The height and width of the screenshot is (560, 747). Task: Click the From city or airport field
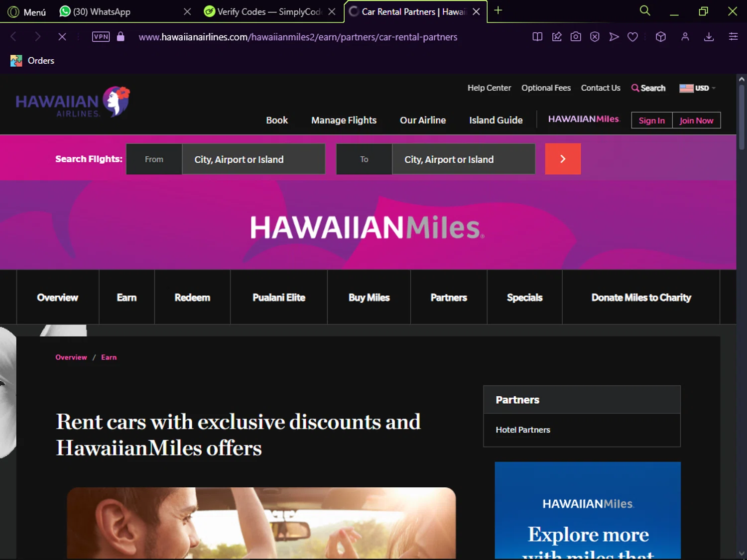(253, 159)
